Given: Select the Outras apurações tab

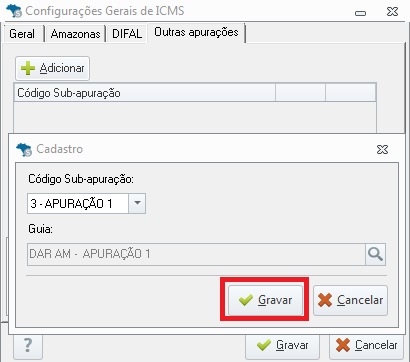Looking at the screenshot, I should [196, 32].
